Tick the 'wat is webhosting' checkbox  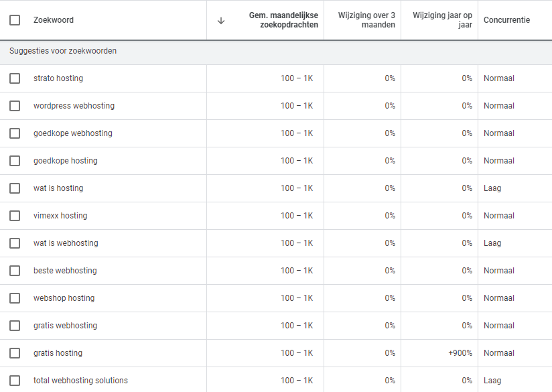[x=15, y=243]
